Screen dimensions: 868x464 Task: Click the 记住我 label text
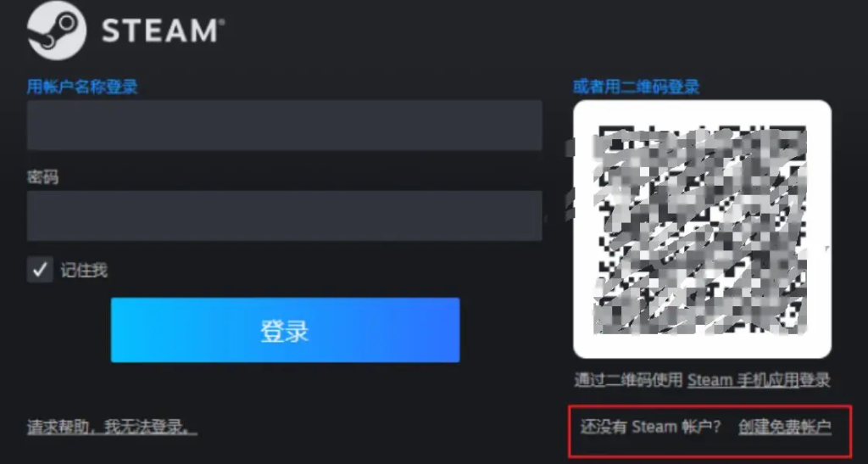coord(84,271)
